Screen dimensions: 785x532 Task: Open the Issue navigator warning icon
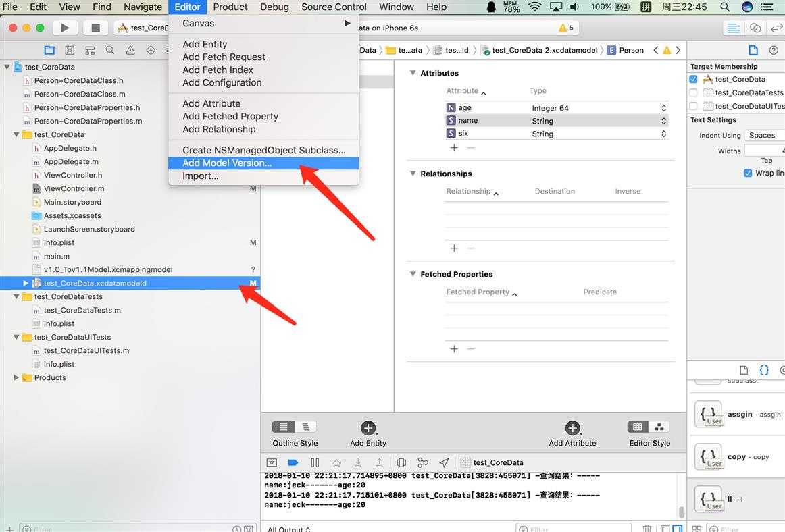[130, 50]
